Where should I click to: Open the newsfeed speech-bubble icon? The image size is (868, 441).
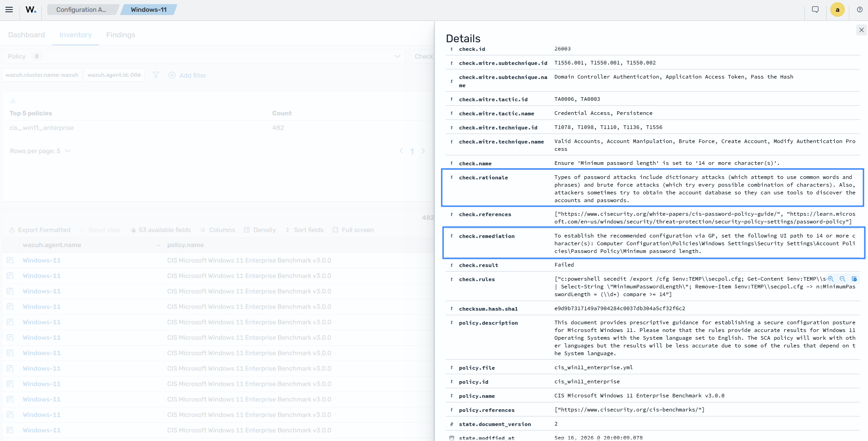pyautogui.click(x=815, y=10)
